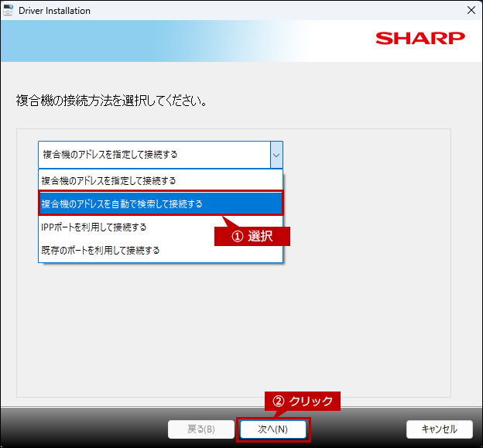Close the Driver Installation window
Viewport: 483px width, 448px height.
[x=471, y=11]
